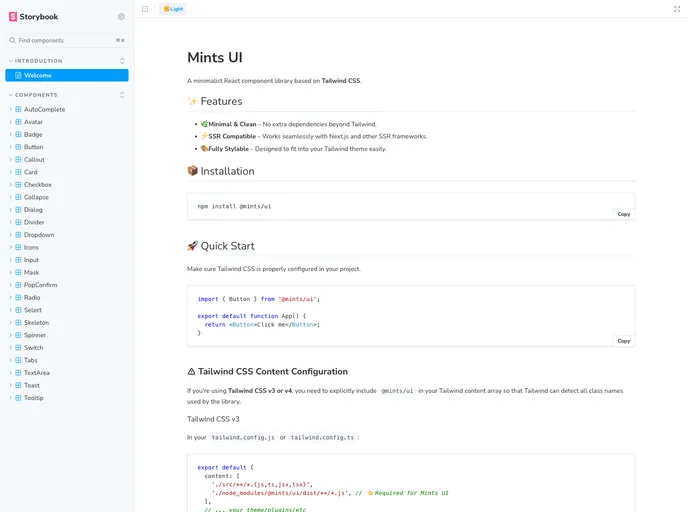Viewport: 688px width, 512px height.
Task: Click the Quick Start section heading
Action: 221,246
